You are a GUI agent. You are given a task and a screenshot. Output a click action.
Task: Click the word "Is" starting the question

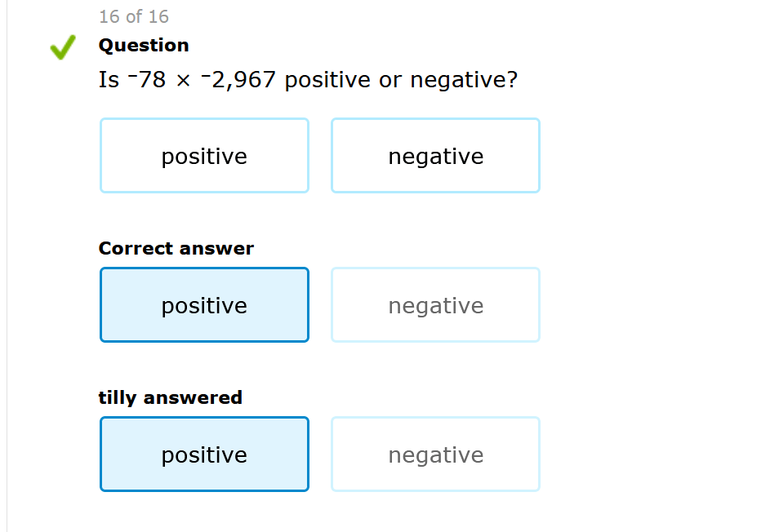point(109,80)
